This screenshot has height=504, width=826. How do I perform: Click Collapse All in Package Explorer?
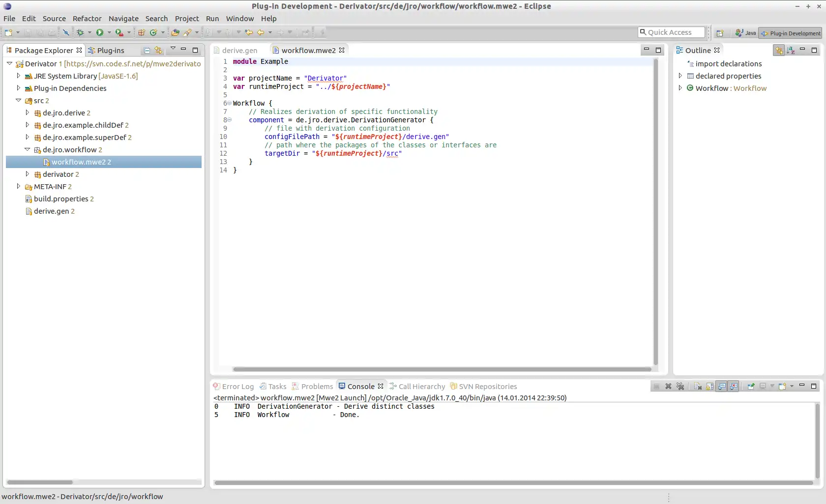147,50
